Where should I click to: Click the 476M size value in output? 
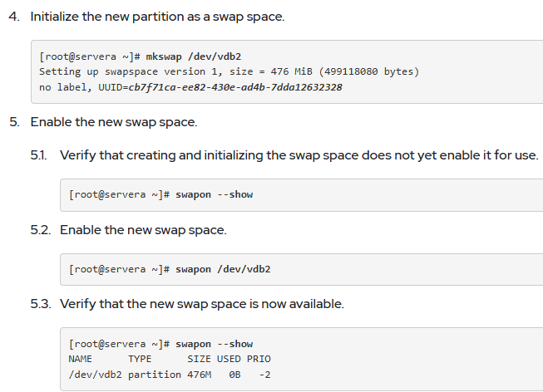point(199,375)
